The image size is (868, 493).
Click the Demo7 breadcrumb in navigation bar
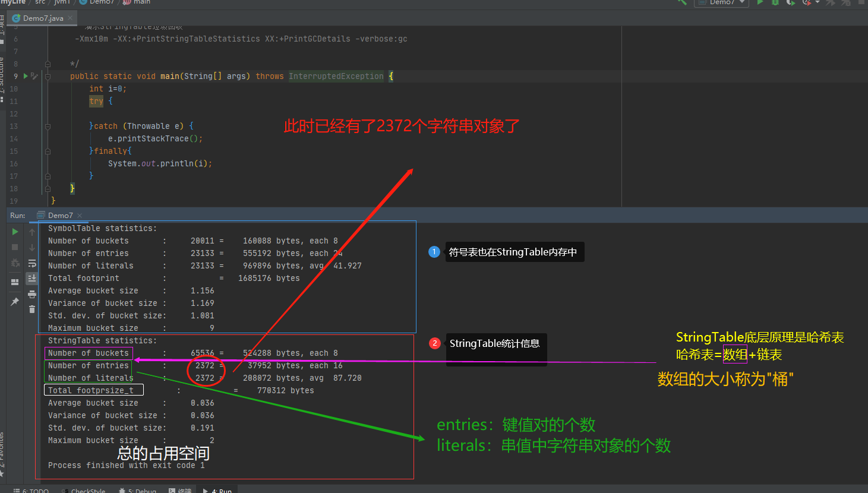[97, 2]
